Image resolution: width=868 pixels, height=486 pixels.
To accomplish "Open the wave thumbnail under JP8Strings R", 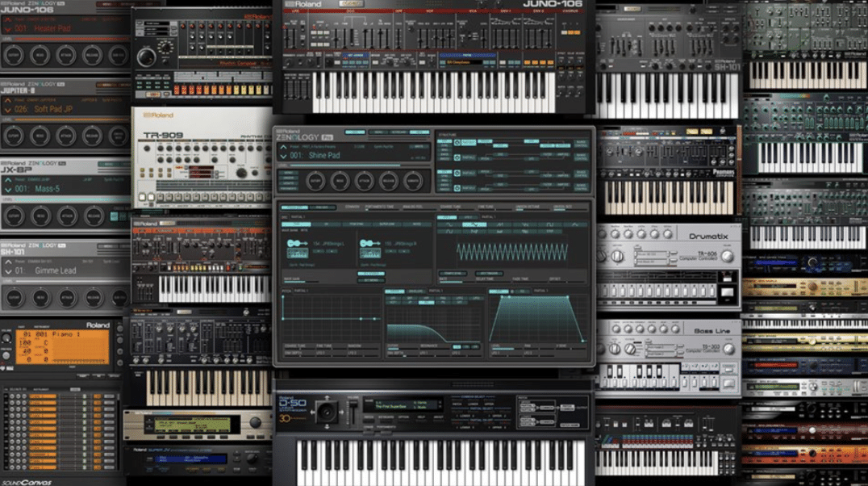I will (369, 253).
